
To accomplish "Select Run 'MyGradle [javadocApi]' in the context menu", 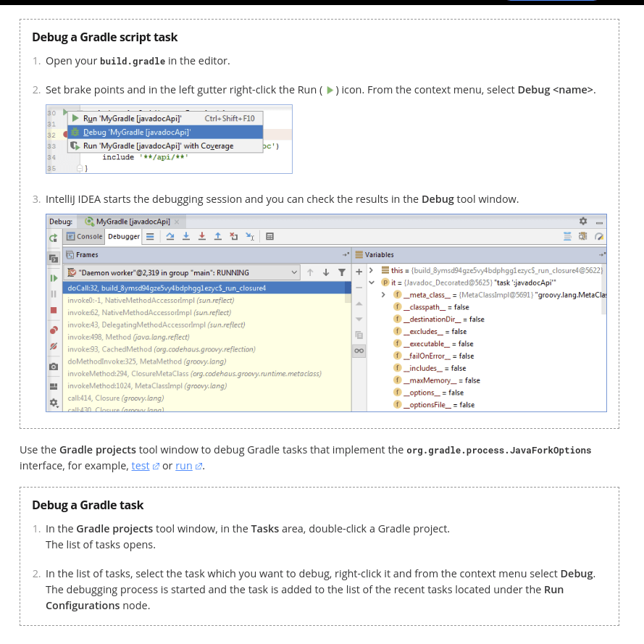I will pyautogui.click(x=165, y=118).
